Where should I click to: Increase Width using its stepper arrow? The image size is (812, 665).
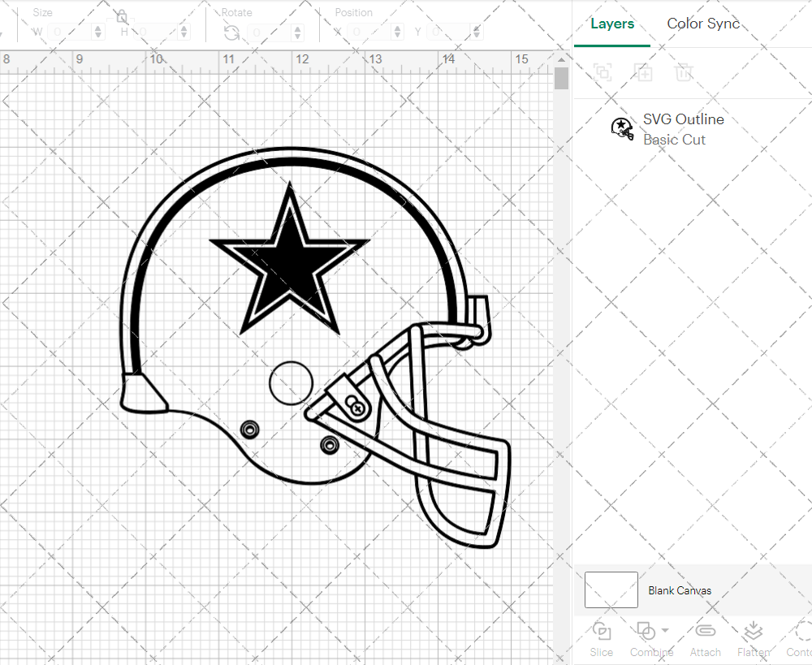98,28
